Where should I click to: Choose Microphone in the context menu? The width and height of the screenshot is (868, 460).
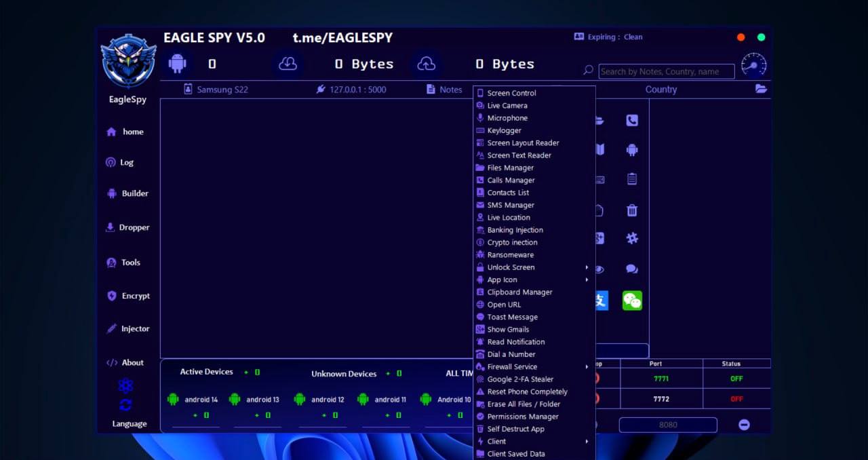(x=534, y=118)
